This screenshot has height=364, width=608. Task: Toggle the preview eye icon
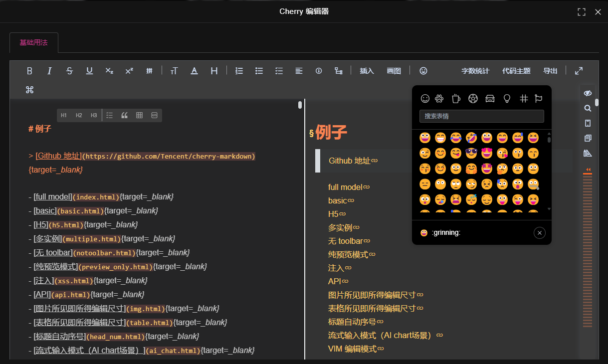(588, 93)
